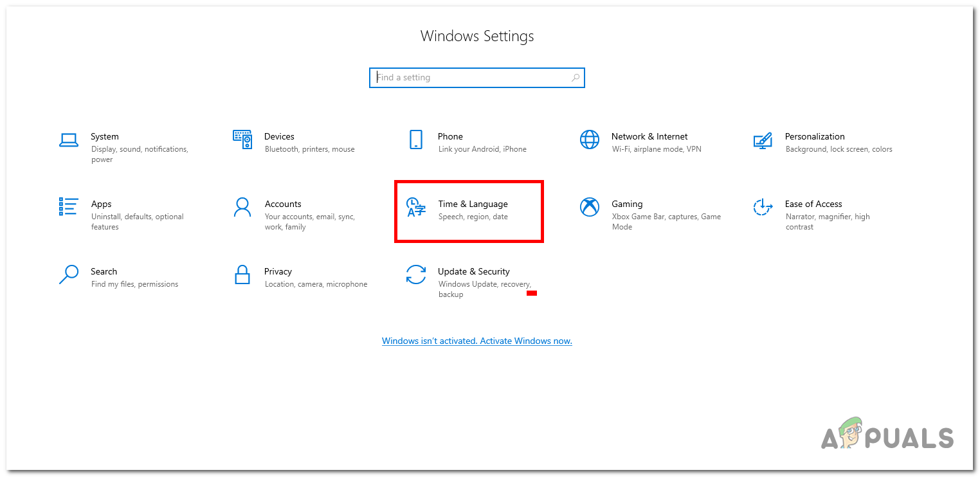Open the Apps title

(101, 204)
